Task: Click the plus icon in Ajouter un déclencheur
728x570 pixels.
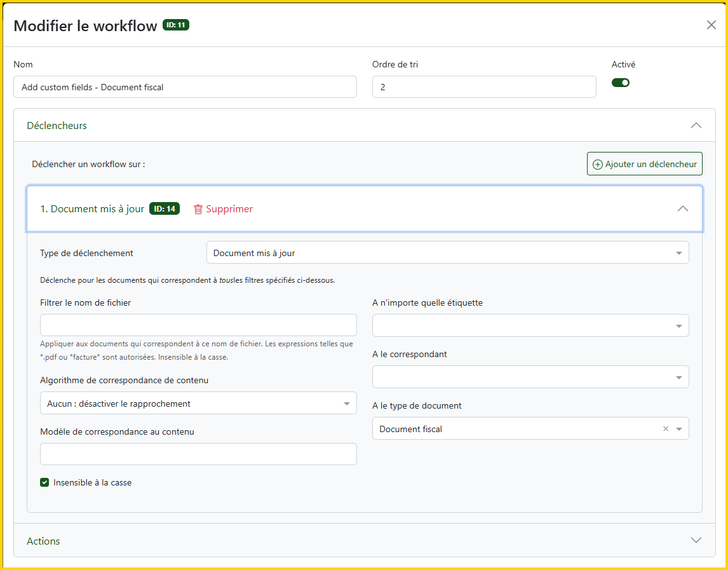Action: click(597, 164)
